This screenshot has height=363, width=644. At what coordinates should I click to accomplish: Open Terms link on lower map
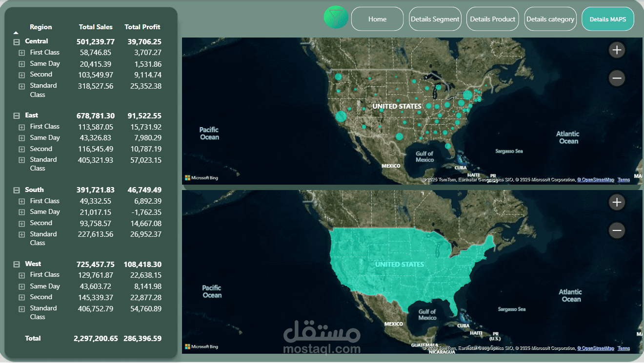624,348
